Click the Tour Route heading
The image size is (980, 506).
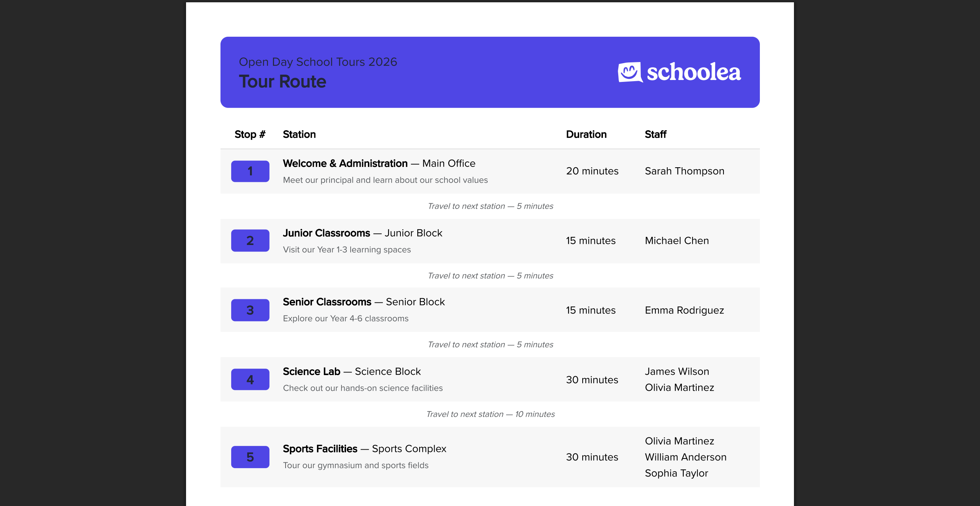click(x=283, y=82)
